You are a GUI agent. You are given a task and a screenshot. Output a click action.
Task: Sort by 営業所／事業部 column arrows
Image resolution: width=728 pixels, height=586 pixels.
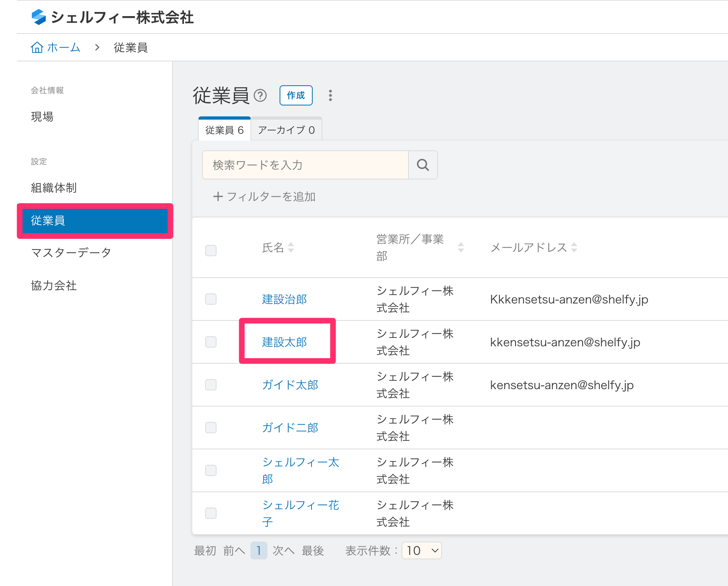[x=461, y=247]
